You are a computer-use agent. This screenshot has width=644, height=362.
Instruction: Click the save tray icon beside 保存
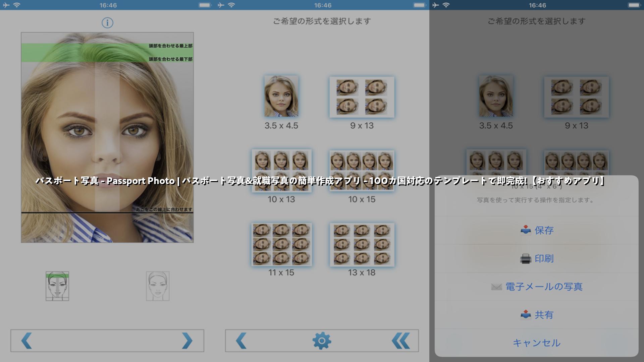pyautogui.click(x=526, y=230)
